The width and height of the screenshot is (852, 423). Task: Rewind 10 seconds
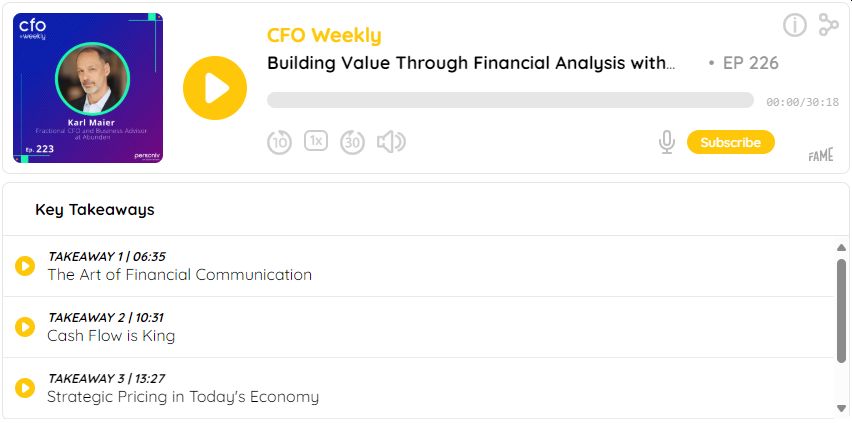tap(279, 142)
